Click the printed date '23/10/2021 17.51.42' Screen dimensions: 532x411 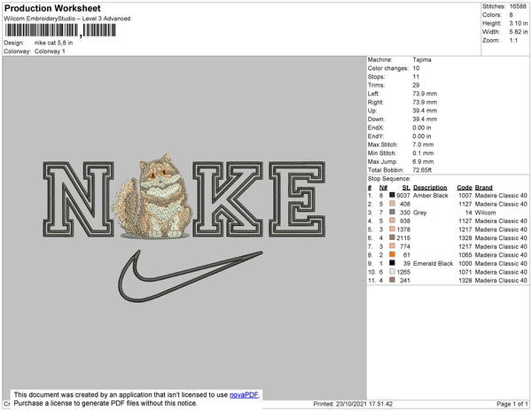[x=364, y=404]
